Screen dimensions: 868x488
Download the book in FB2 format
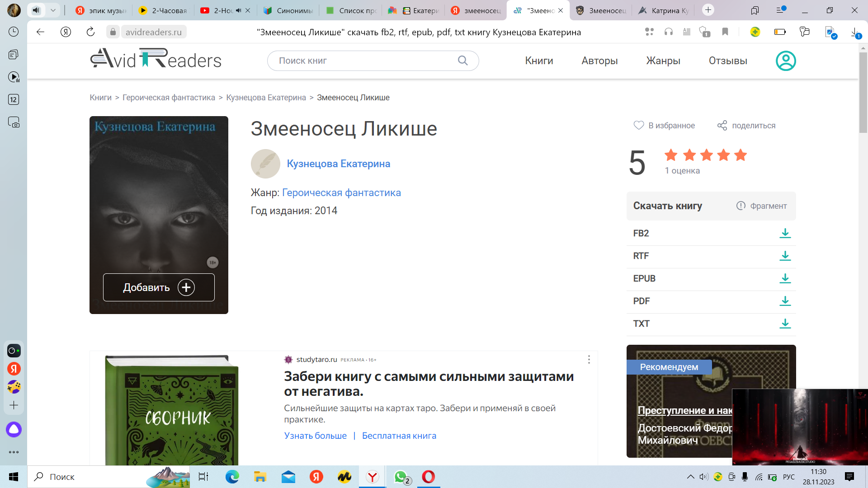pos(785,233)
